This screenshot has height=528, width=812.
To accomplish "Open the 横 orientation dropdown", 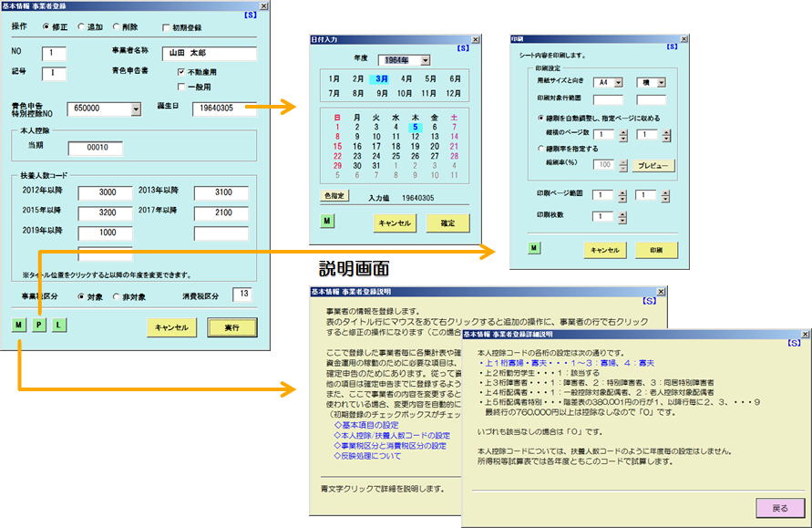I will point(662,82).
